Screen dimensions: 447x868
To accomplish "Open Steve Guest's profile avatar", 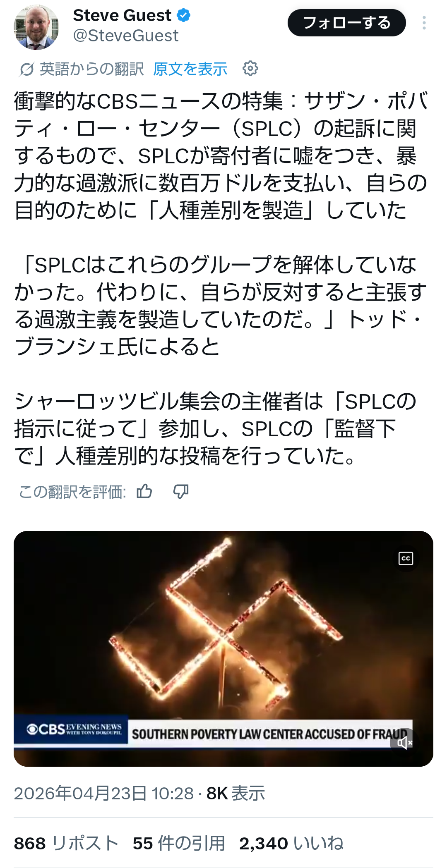I will click(x=36, y=27).
